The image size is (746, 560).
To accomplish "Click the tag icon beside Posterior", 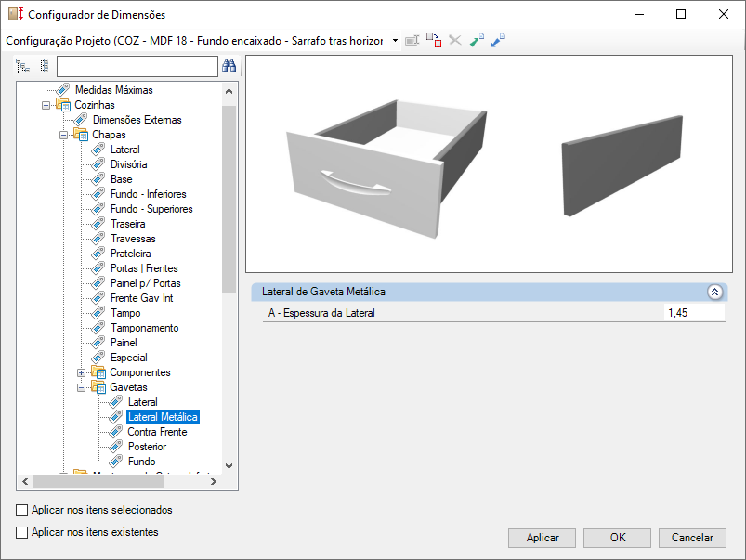I will (115, 447).
